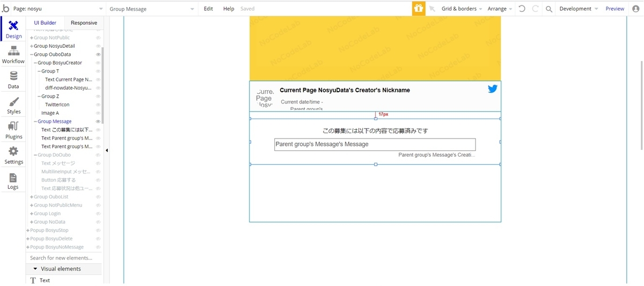Open the Grid & borders dropdown

(x=462, y=9)
